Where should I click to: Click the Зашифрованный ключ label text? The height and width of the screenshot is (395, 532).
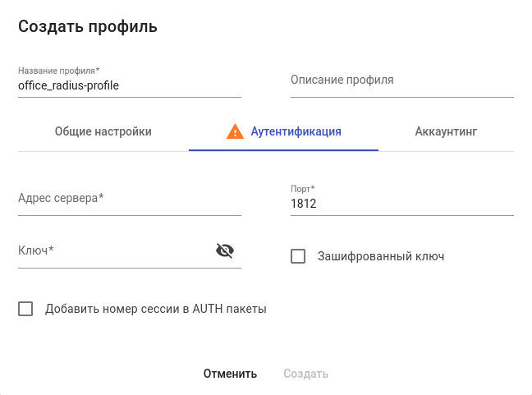tap(381, 256)
